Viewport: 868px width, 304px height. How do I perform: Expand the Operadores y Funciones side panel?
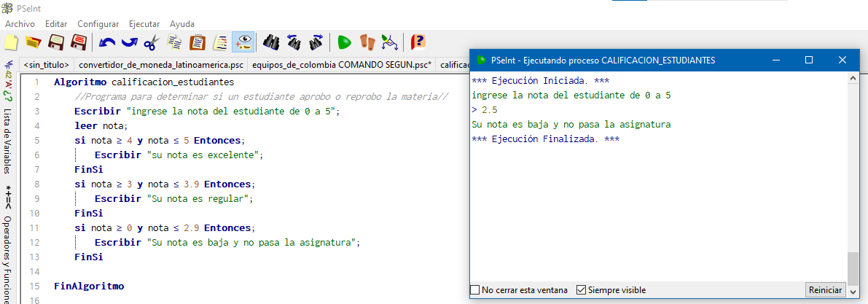8,259
